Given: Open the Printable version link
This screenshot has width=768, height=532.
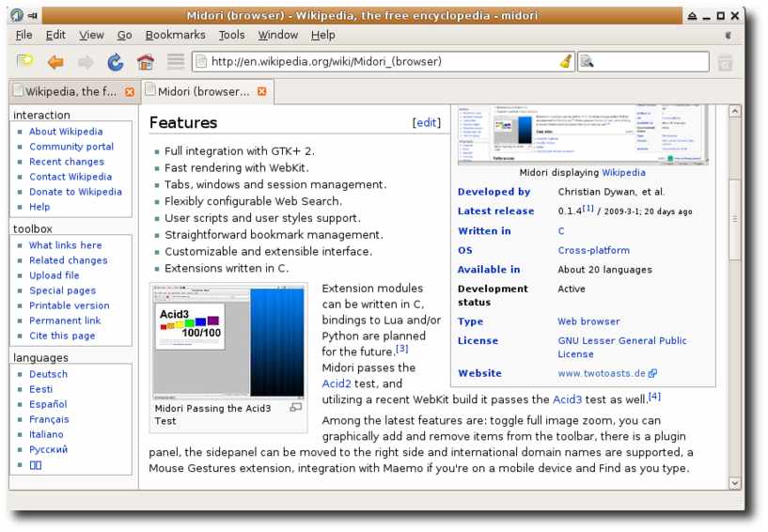Looking at the screenshot, I should point(70,305).
